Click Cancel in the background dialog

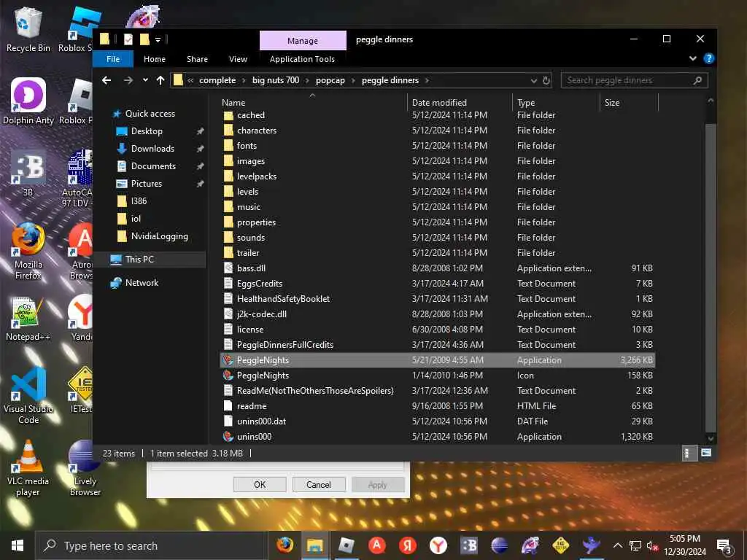[x=319, y=485]
